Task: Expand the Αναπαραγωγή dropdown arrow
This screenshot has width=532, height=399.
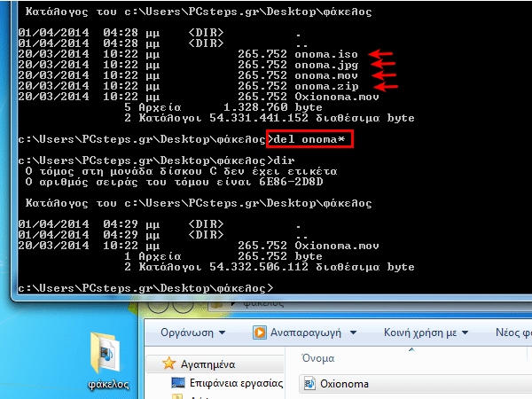Action: click(x=353, y=332)
